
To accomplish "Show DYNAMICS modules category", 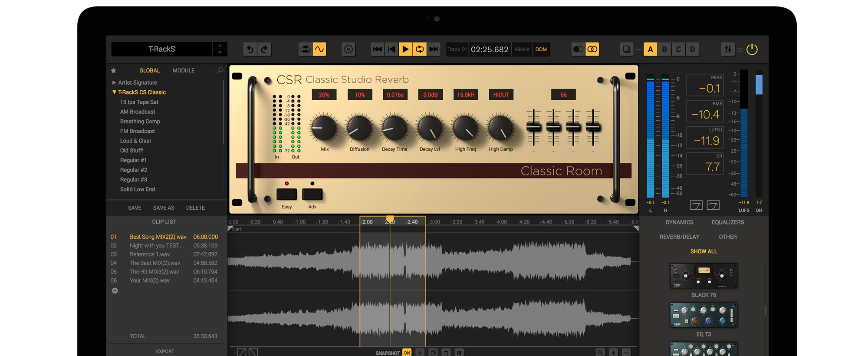I will 679,222.
